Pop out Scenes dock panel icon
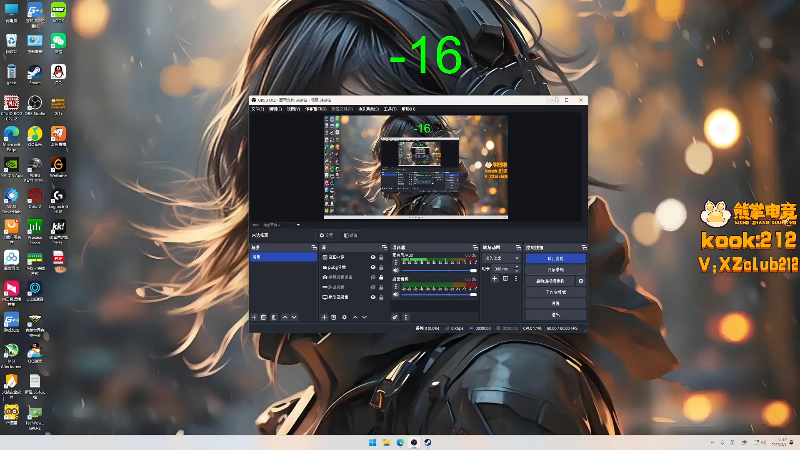This screenshot has width=800, height=450. point(314,247)
